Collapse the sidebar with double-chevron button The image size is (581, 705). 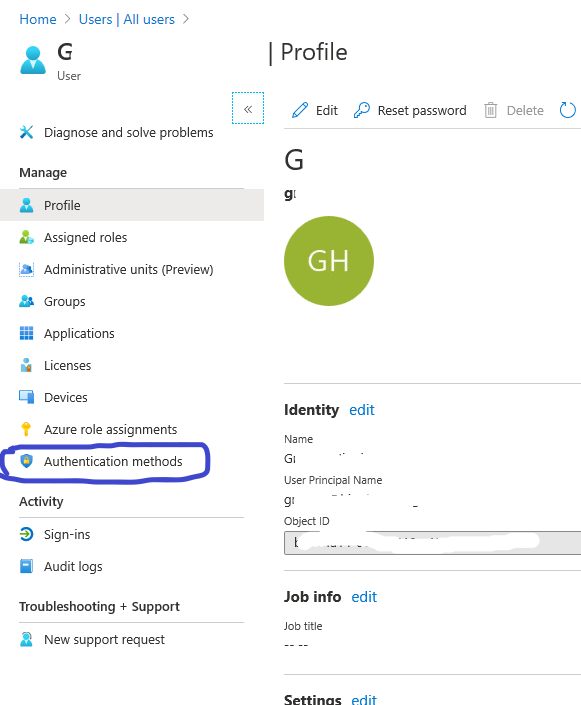[x=248, y=108]
